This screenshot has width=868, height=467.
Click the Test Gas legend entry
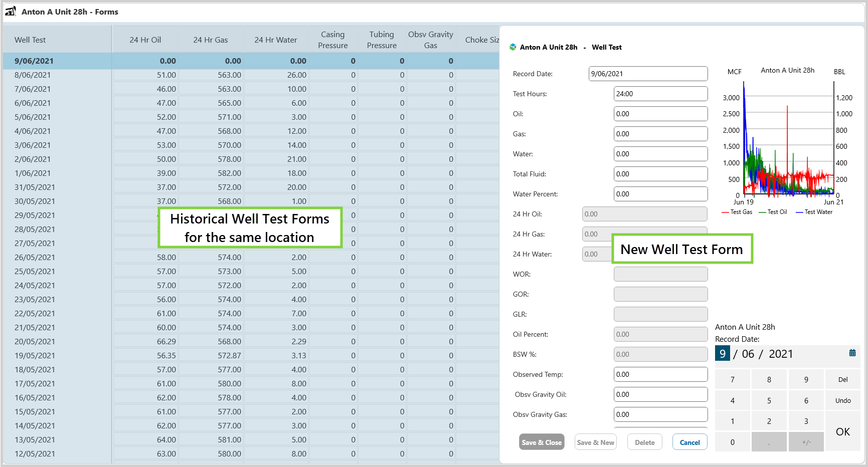(737, 212)
